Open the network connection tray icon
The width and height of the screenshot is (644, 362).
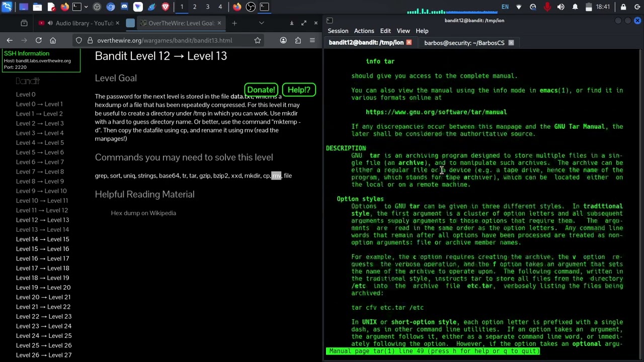point(519,7)
